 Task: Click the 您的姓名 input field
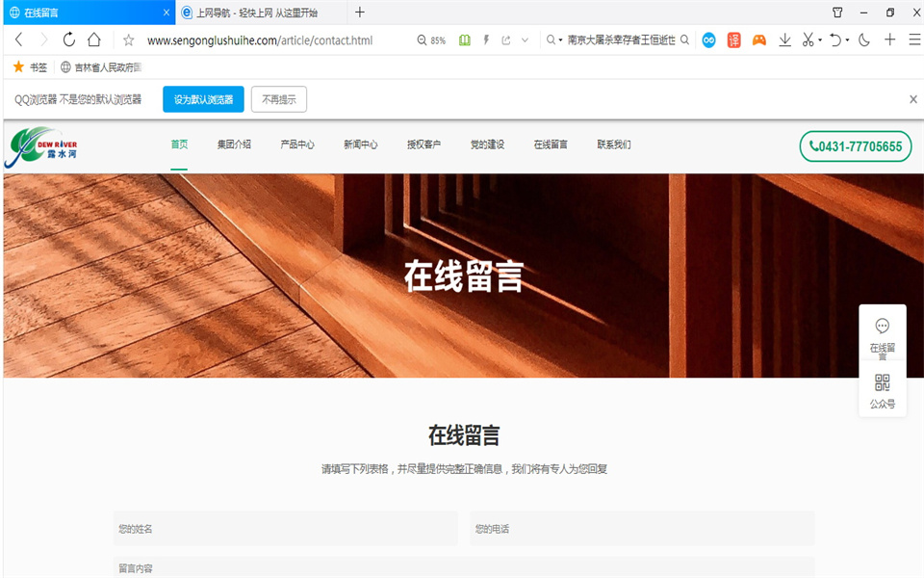[x=285, y=528]
